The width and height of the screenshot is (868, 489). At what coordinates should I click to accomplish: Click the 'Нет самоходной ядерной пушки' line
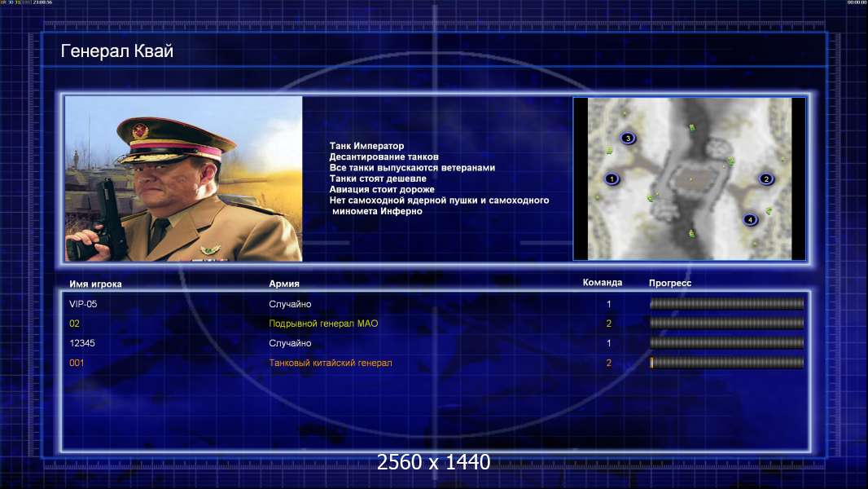coord(439,200)
